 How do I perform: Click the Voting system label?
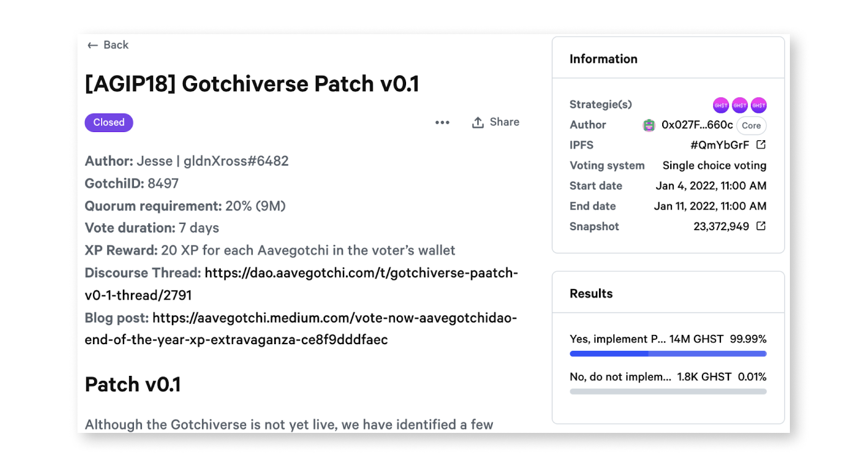(x=607, y=166)
